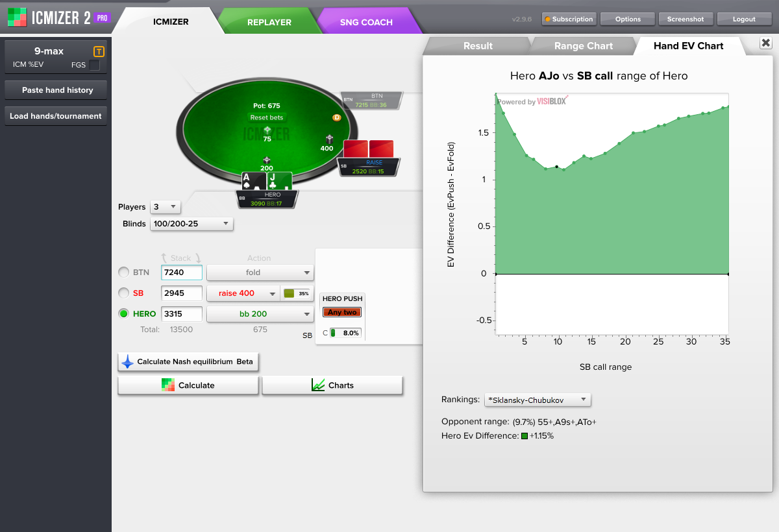Click the orange T tournament icon
This screenshot has height=532, width=779.
coord(99,51)
